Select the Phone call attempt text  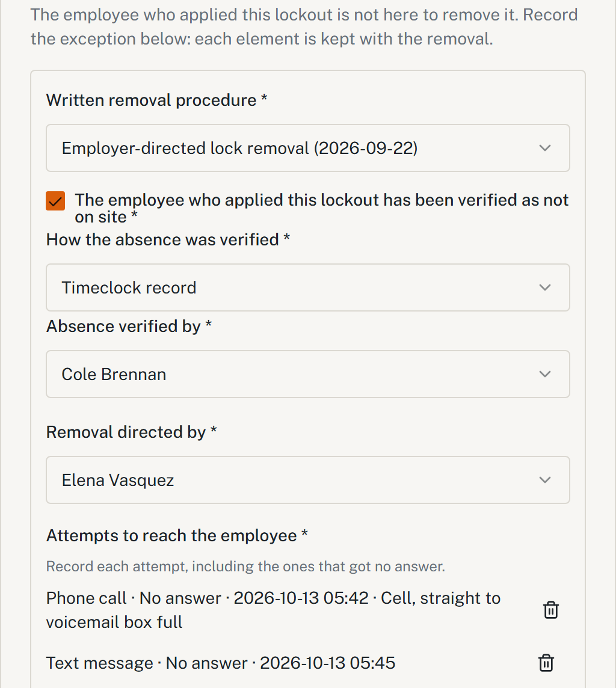(273, 610)
